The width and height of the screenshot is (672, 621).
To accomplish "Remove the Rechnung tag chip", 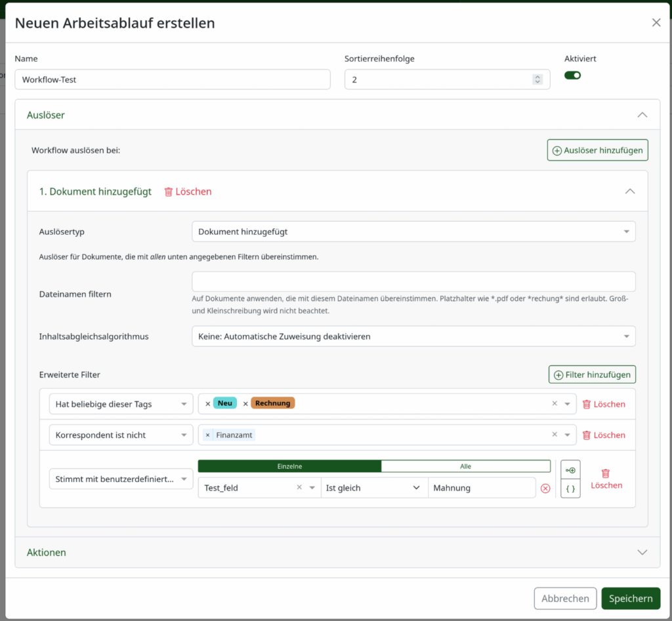I will point(246,404).
